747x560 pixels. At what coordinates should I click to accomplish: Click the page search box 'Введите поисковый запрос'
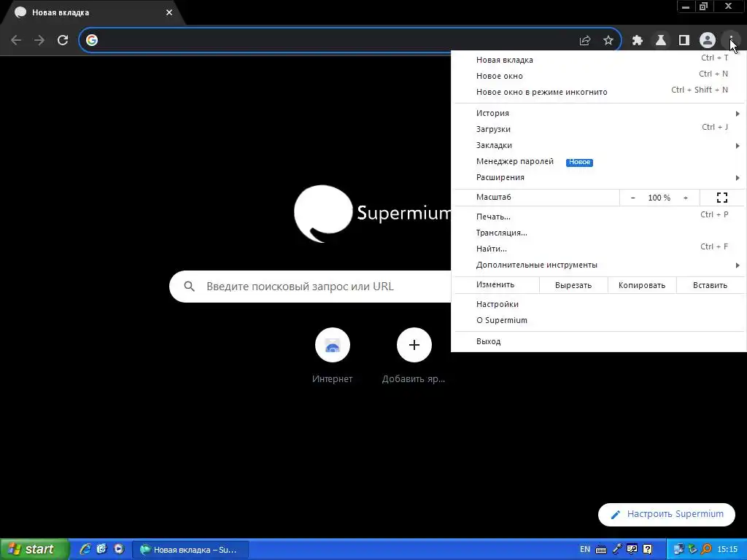310,286
